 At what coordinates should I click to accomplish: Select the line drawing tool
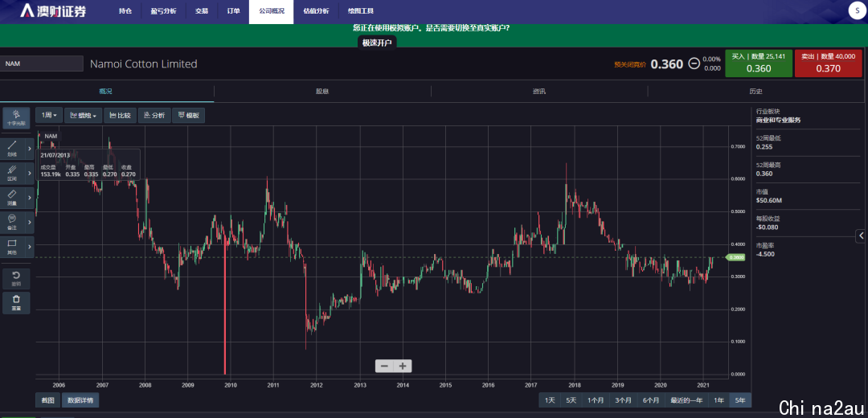click(x=12, y=149)
